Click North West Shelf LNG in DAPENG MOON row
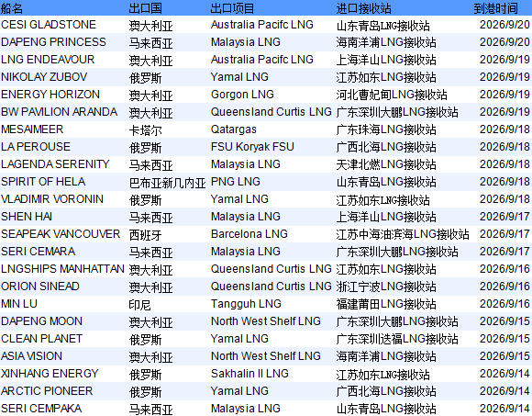 pos(266,321)
